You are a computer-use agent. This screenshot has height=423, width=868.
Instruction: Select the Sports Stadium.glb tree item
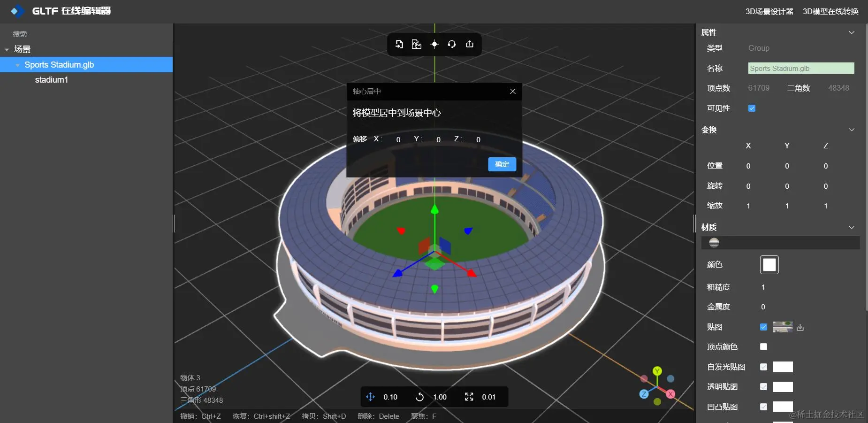coord(86,65)
